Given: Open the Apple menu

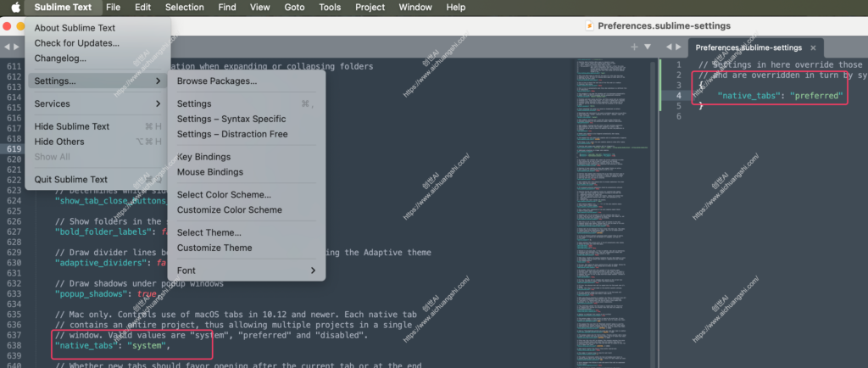Looking at the screenshot, I should (x=15, y=7).
